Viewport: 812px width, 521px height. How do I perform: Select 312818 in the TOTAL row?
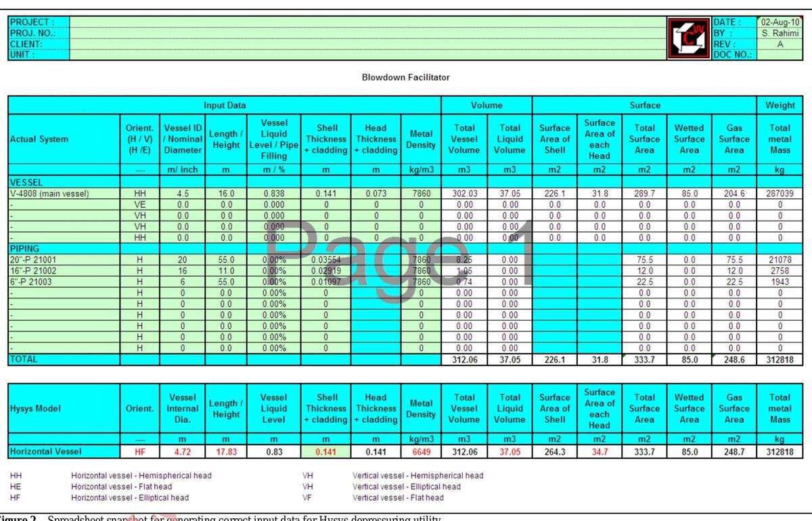point(780,360)
